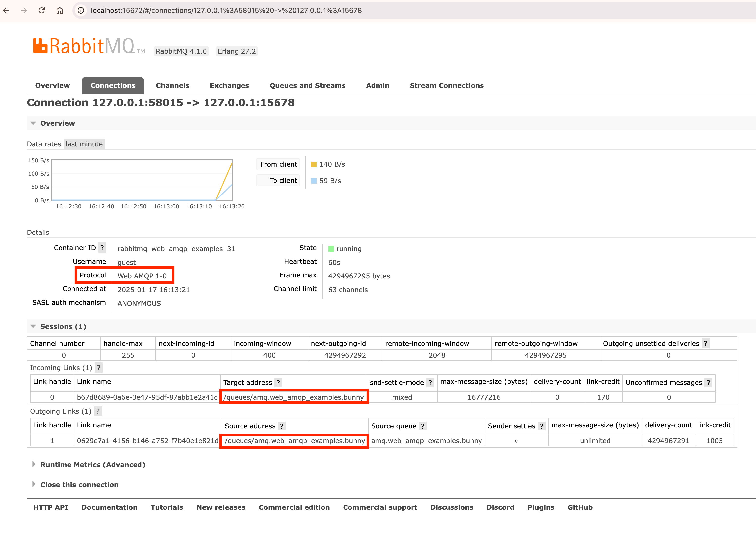Toggle the From client data series
Viewport: 756px width, 546px height.
278,164
